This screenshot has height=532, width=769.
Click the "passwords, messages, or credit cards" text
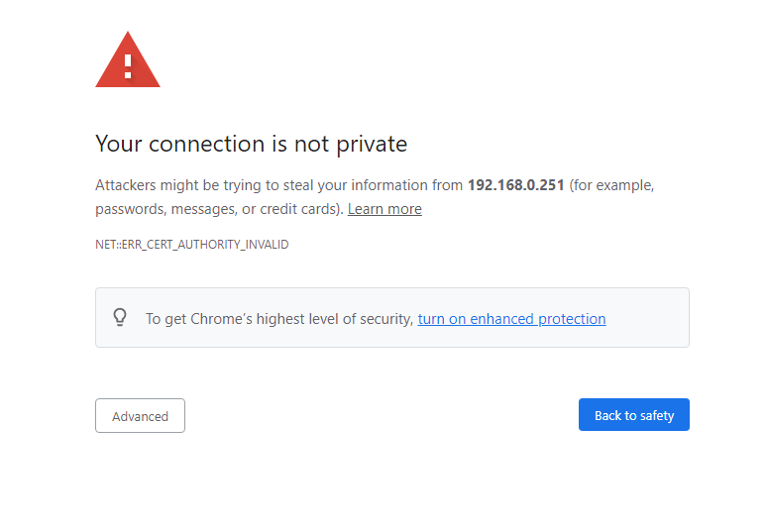[x=218, y=209]
